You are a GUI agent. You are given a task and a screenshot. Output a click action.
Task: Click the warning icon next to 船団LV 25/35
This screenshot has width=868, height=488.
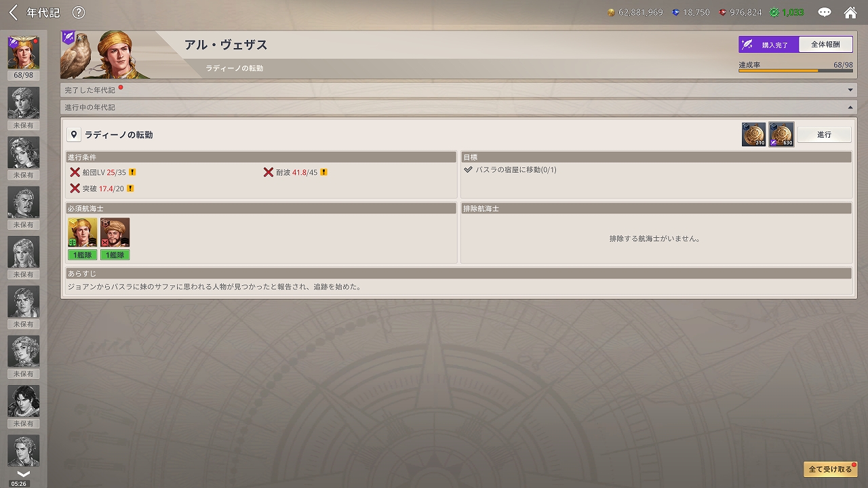coord(132,172)
